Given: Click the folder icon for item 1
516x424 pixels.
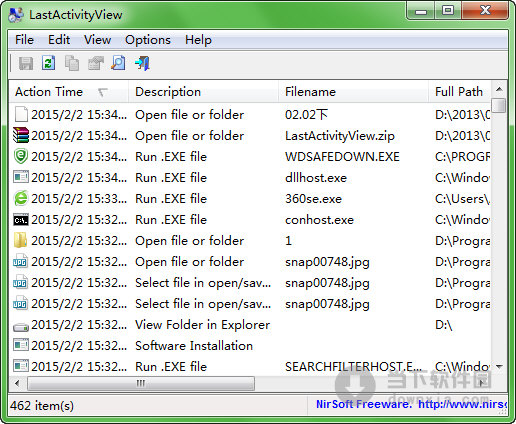Looking at the screenshot, I should coord(20,240).
